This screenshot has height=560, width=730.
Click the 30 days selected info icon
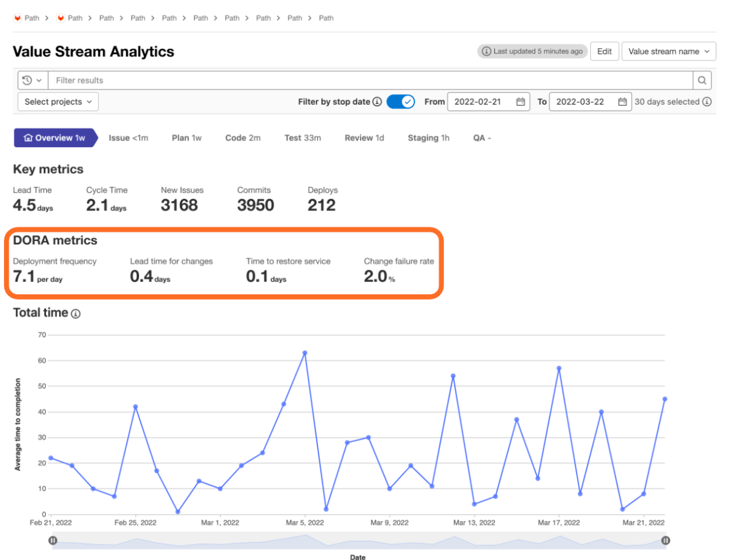click(x=707, y=102)
